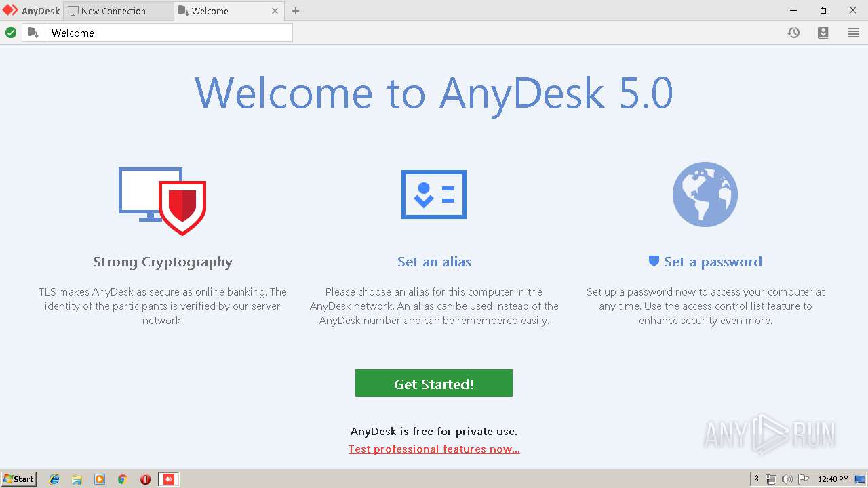The height and width of the screenshot is (488, 868).
Task: Click the Set a password heading
Action: [x=713, y=262]
